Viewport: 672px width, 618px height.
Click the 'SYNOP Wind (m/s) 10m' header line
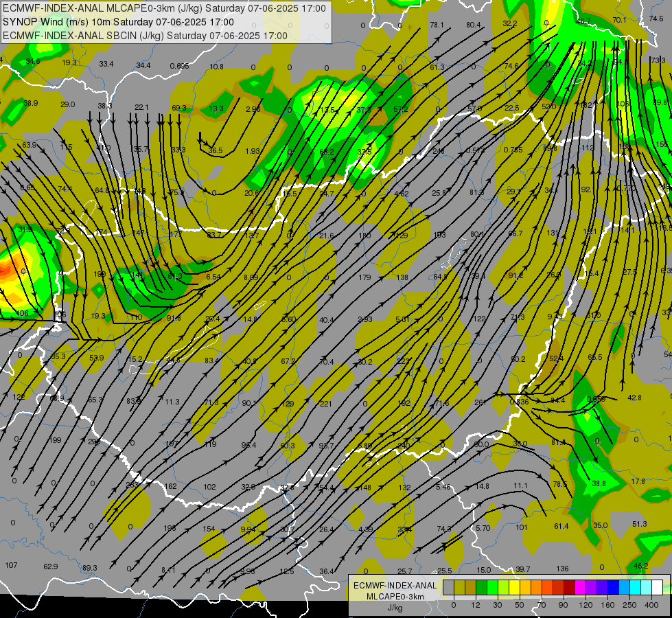pyautogui.click(x=118, y=22)
